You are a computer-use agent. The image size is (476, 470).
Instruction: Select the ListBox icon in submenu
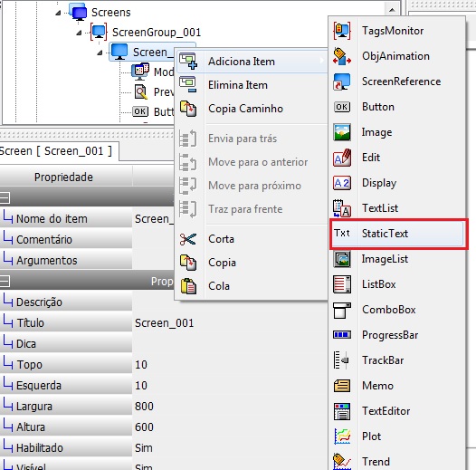[342, 284]
